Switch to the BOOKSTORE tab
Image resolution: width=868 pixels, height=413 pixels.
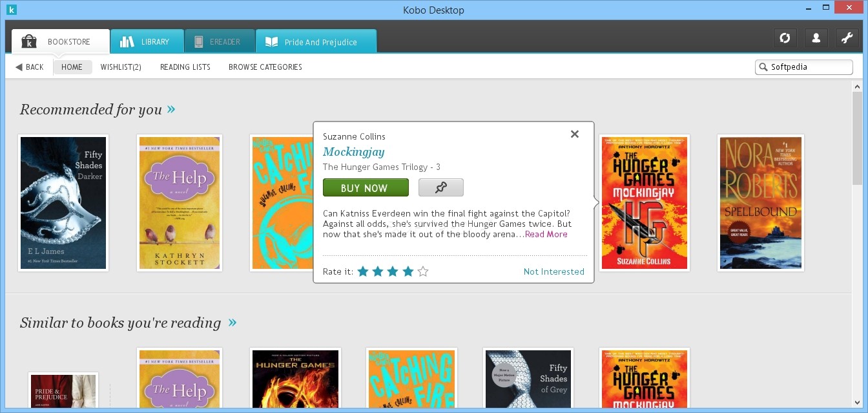[61, 41]
